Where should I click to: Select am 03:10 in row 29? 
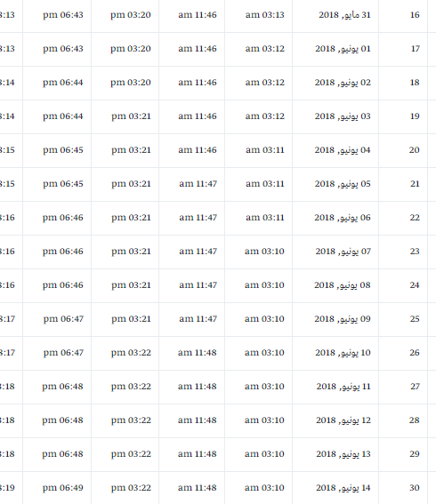click(x=264, y=454)
